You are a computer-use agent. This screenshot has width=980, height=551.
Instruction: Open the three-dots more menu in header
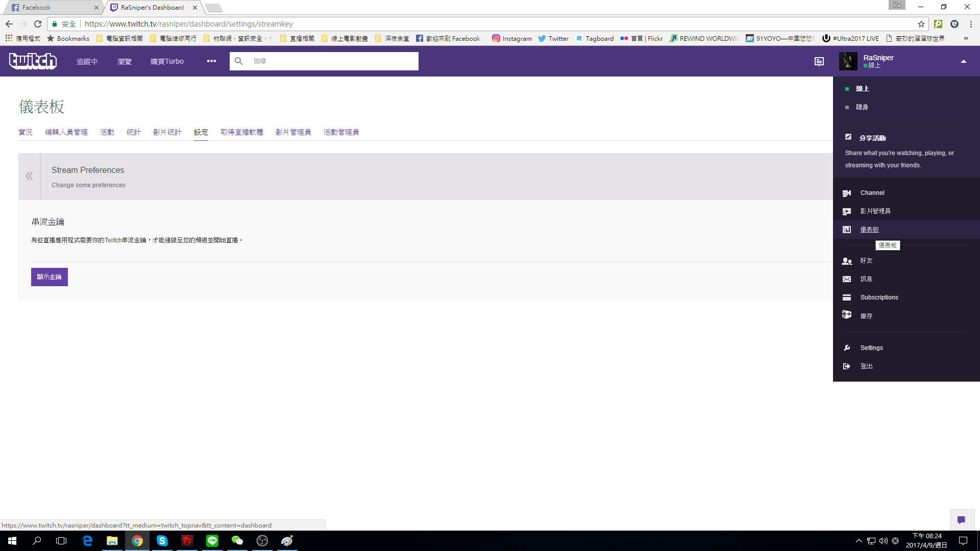[x=211, y=61]
